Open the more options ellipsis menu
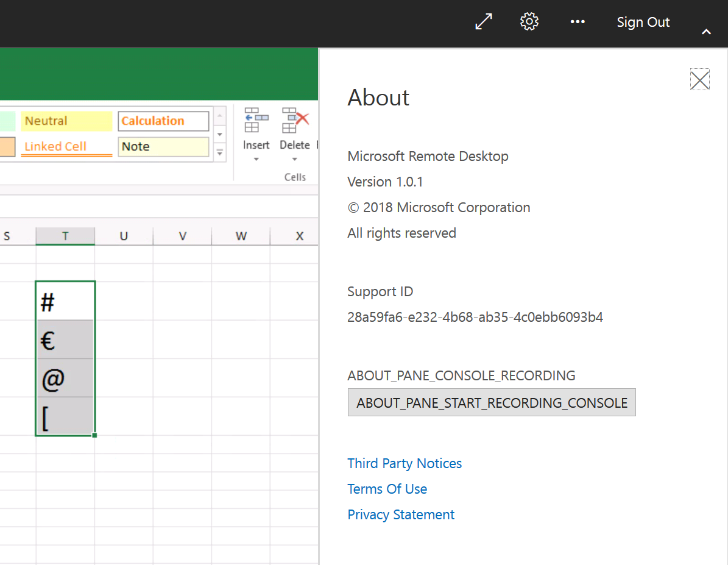The height and width of the screenshot is (565, 728). click(577, 22)
